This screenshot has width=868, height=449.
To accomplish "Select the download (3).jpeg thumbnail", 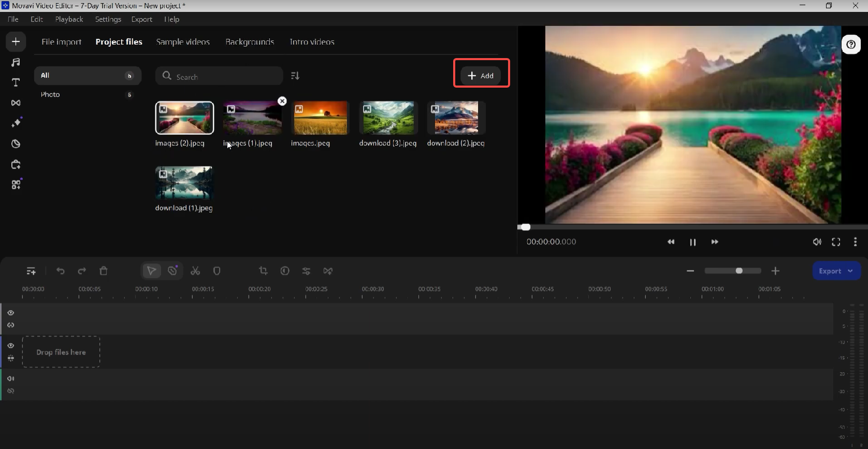I will tap(388, 118).
